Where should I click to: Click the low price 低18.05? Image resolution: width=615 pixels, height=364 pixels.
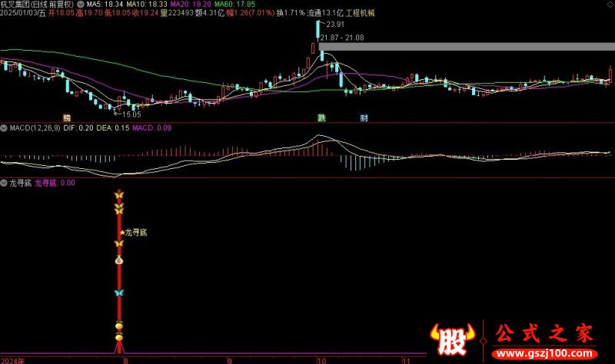pos(118,13)
